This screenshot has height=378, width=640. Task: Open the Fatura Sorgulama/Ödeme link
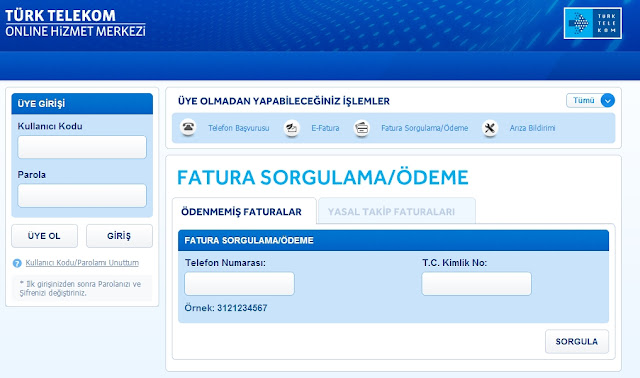pyautogui.click(x=424, y=128)
